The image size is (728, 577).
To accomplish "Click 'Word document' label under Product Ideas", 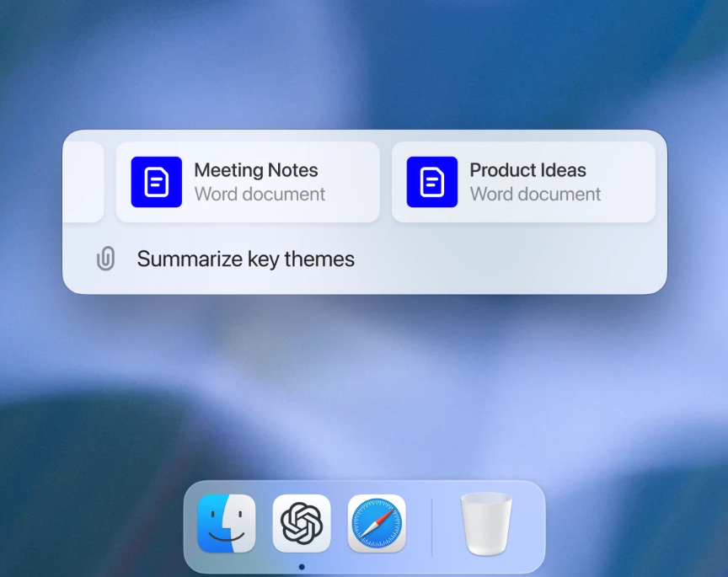I will click(535, 195).
